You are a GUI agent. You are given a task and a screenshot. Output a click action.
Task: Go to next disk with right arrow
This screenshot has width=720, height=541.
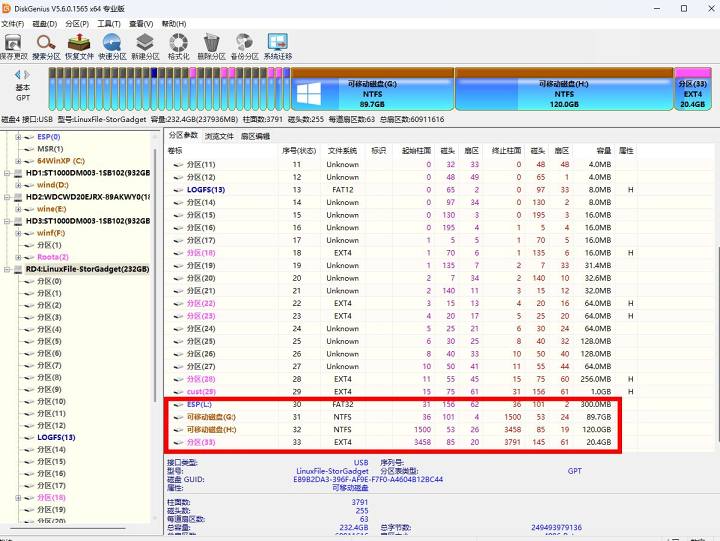(x=27, y=74)
